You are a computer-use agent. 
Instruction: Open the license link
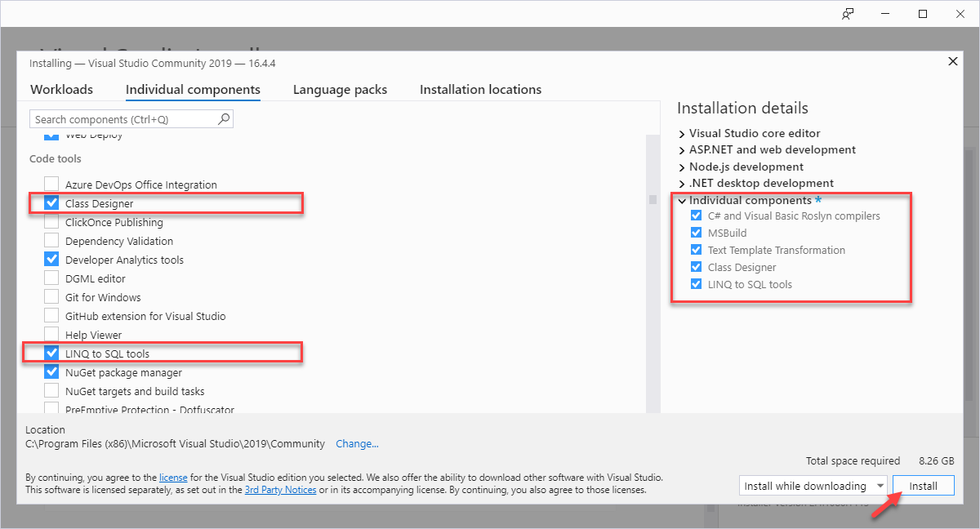[173, 477]
